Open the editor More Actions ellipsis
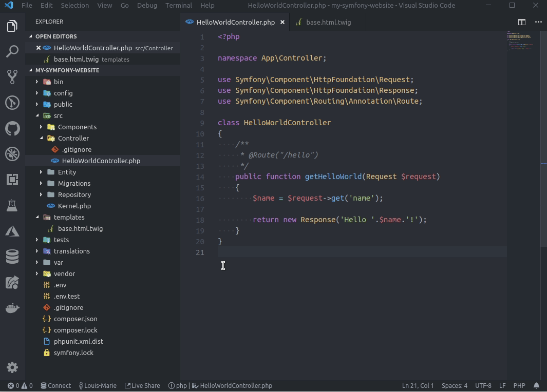The width and height of the screenshot is (547, 392). [538, 22]
